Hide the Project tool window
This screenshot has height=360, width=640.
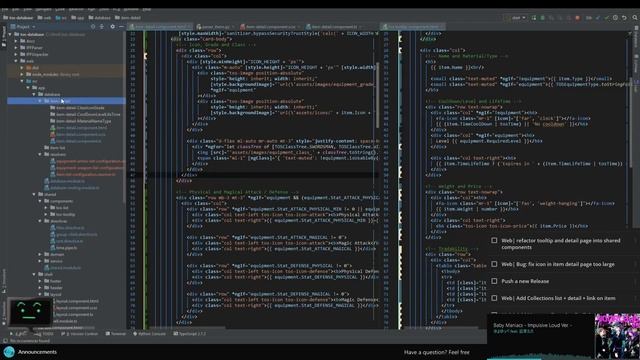[121, 27]
